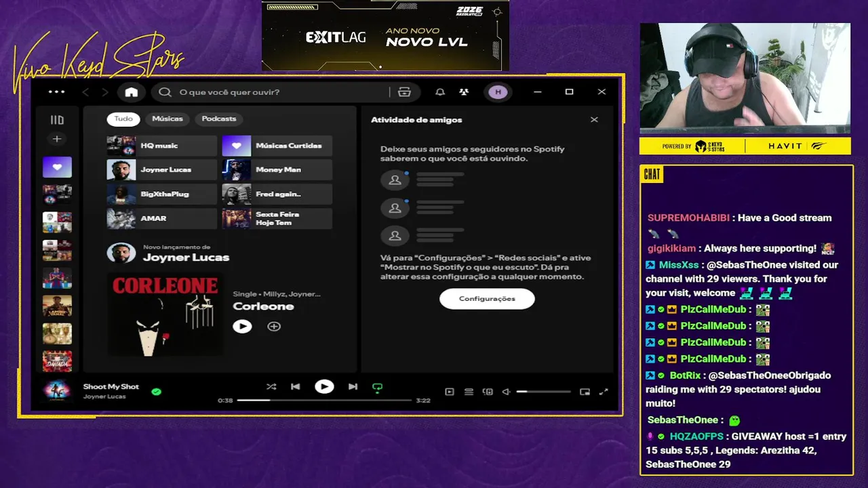This screenshot has height=488, width=868.
Task: Open Joyner Lucas link under "Novo lançamento de"
Action: [186, 258]
